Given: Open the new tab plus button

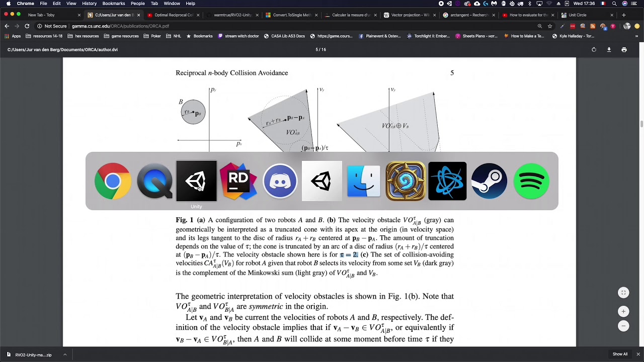Looking at the screenshot, I should click(624, 15).
